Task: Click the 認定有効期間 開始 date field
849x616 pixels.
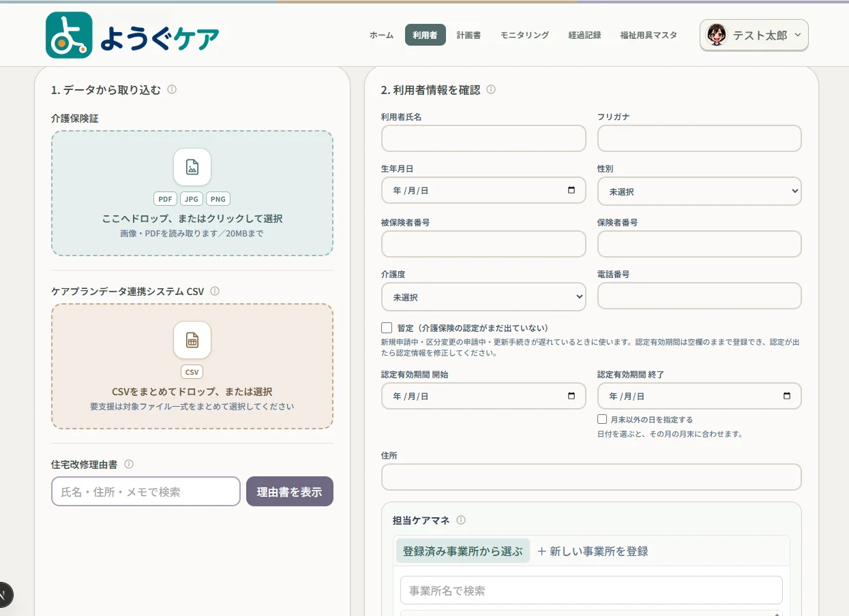Action: (483, 396)
